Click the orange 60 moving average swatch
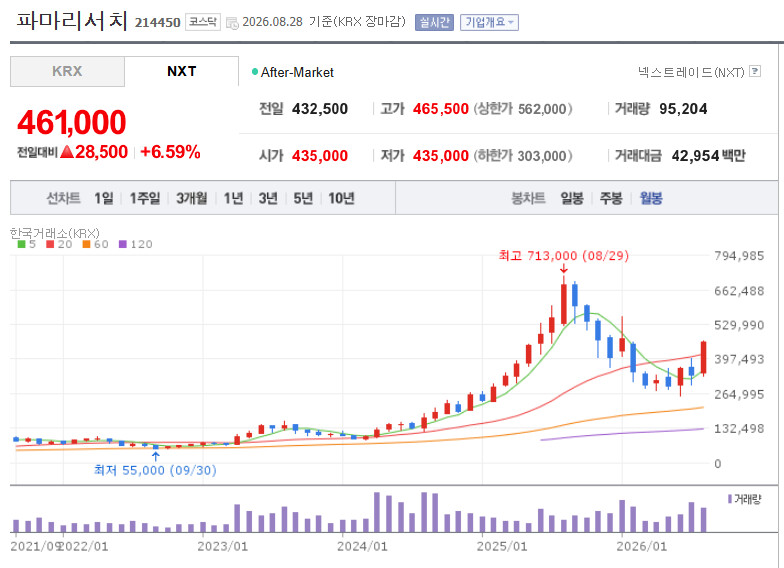The image size is (784, 568). click(x=86, y=244)
